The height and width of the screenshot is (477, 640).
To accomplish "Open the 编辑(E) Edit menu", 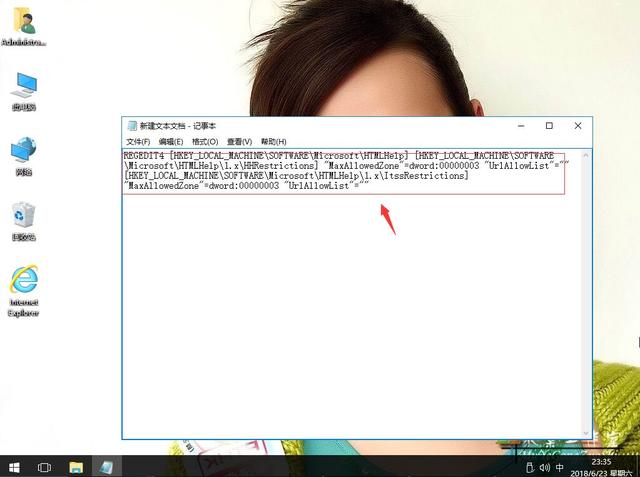I will [171, 142].
